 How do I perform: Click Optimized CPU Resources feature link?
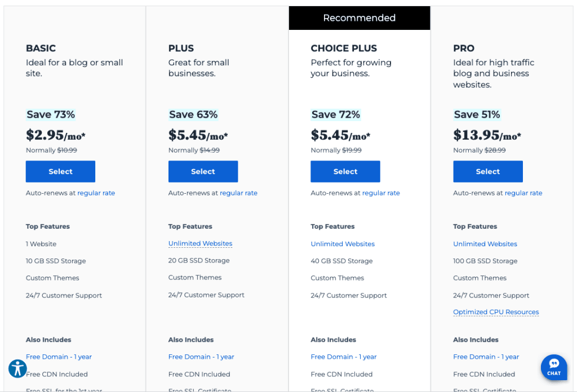[496, 312]
